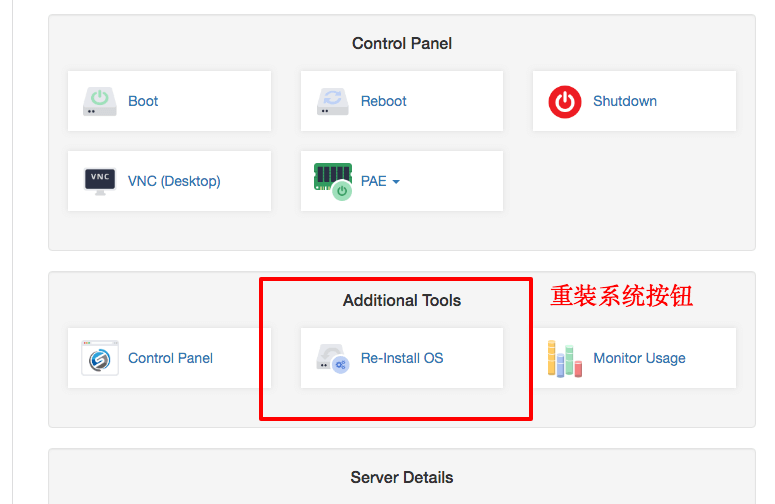This screenshot has width=775, height=504.
Task: Click the green Boot drive icon
Action: (100, 101)
